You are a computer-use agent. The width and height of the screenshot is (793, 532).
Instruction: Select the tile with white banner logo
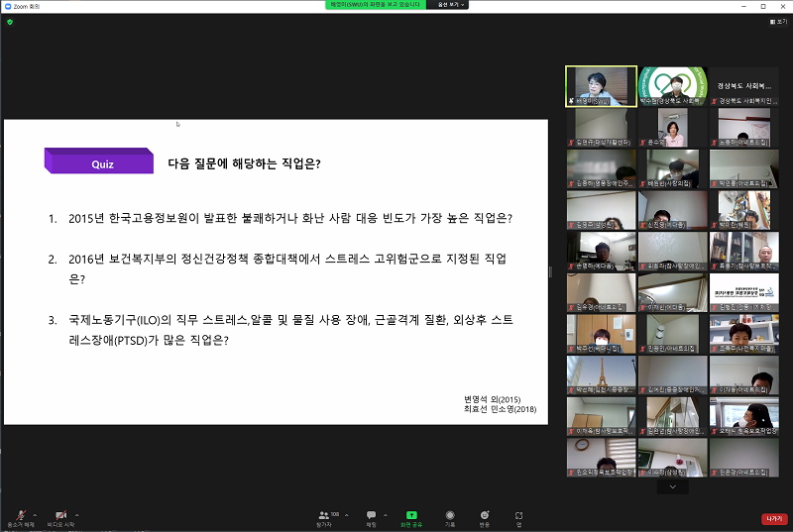[x=744, y=293]
